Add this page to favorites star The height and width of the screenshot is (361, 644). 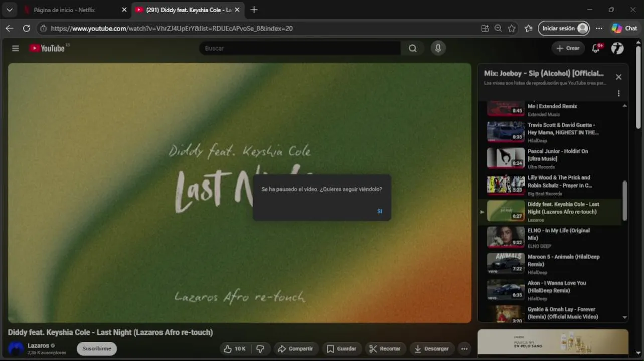point(511,28)
